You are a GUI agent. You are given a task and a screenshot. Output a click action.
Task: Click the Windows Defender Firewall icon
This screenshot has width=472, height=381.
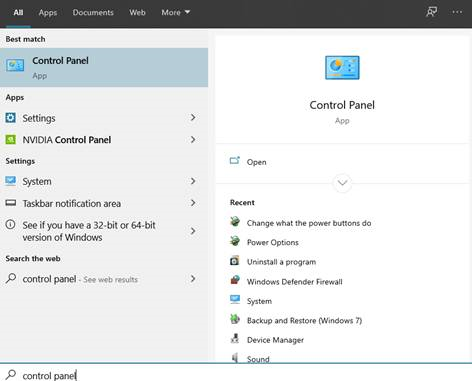(x=235, y=280)
